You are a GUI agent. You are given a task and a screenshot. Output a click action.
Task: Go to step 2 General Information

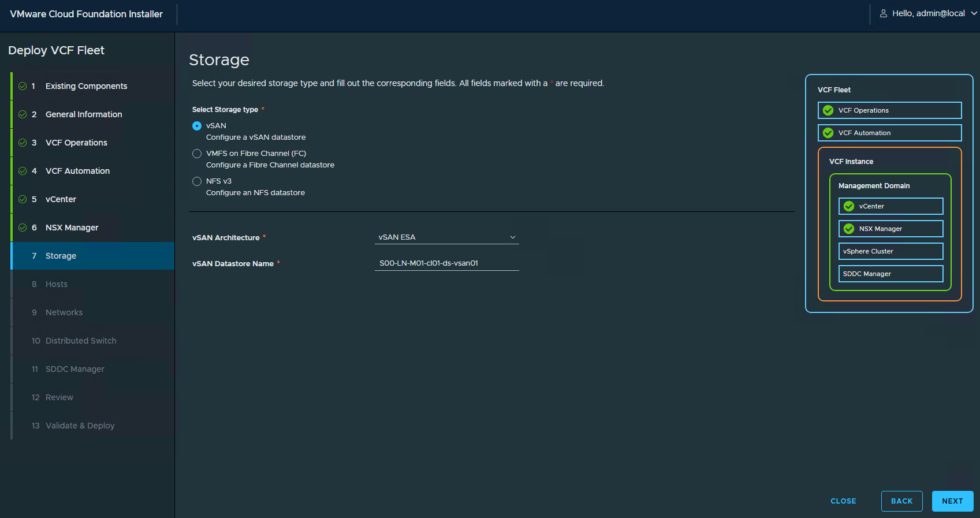pos(92,114)
